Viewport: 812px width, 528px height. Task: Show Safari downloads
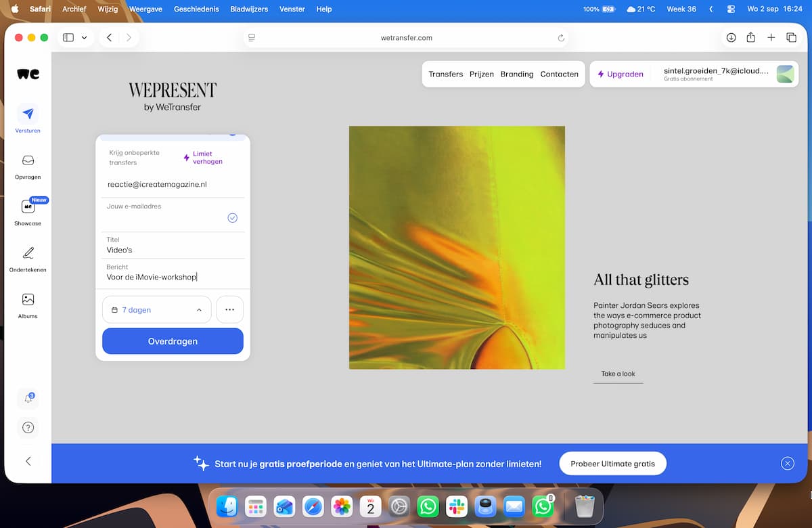pyautogui.click(x=731, y=38)
